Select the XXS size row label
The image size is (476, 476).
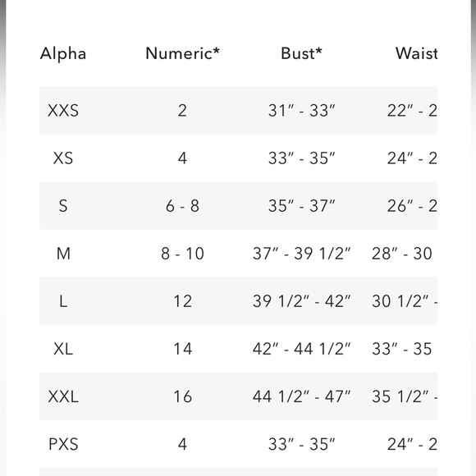click(63, 110)
